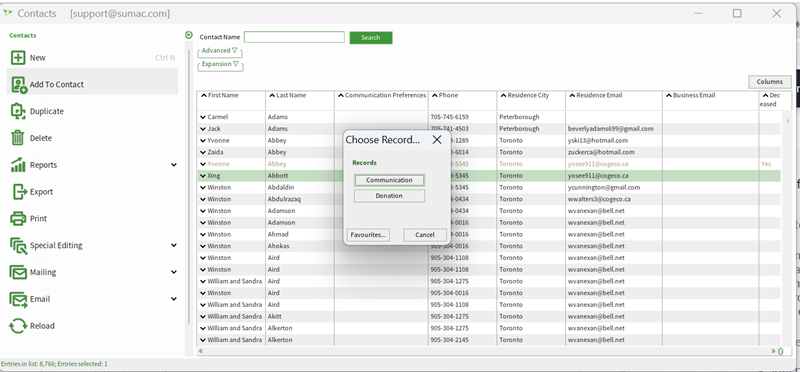Open the Advanced search options

click(x=219, y=51)
